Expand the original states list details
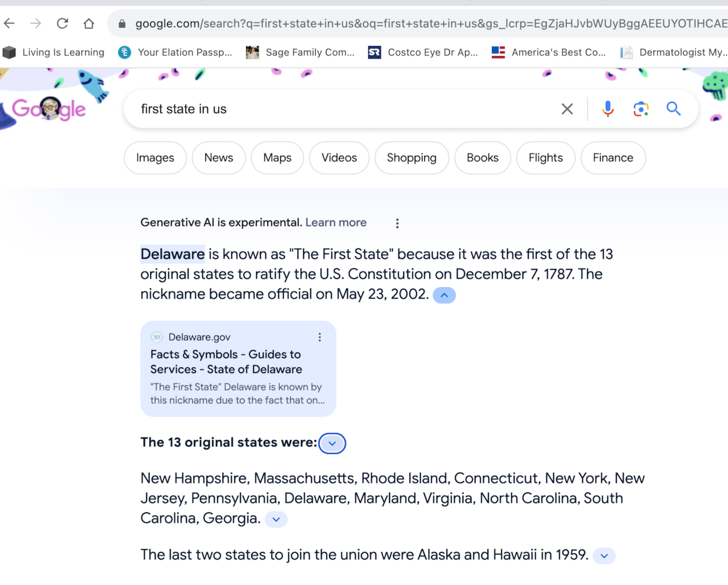 click(x=276, y=519)
